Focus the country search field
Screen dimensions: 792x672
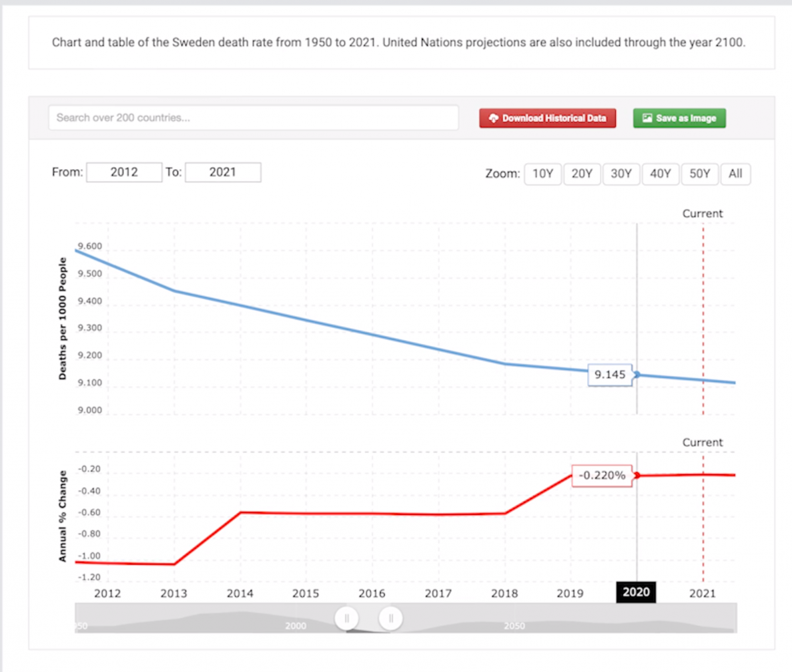click(253, 118)
